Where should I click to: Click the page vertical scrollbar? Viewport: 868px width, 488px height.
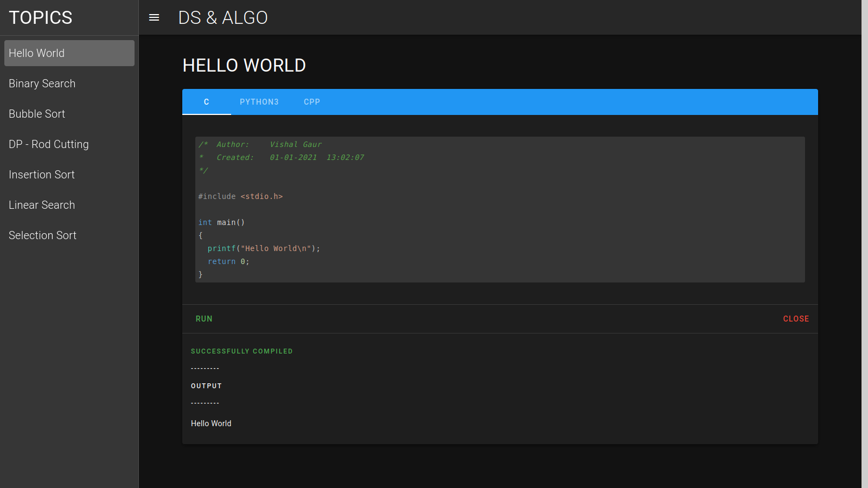point(865,244)
